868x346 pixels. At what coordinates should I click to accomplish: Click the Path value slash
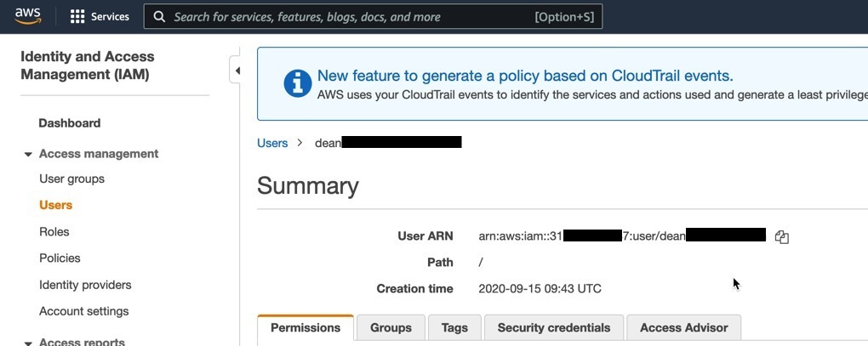(481, 263)
